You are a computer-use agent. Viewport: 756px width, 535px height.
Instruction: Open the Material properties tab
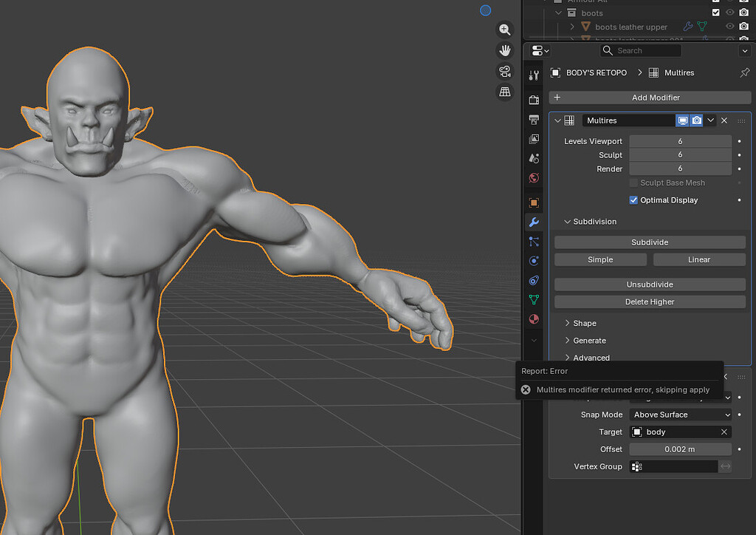click(534, 319)
